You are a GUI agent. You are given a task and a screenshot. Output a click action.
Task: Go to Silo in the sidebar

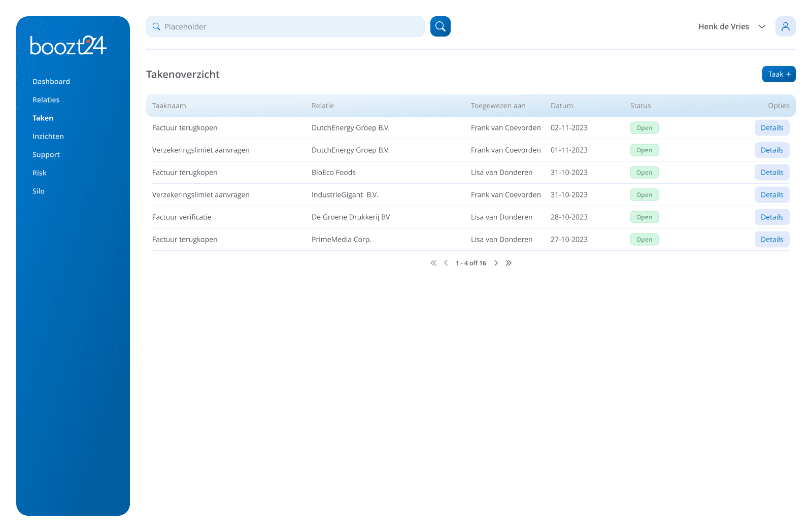click(x=39, y=191)
